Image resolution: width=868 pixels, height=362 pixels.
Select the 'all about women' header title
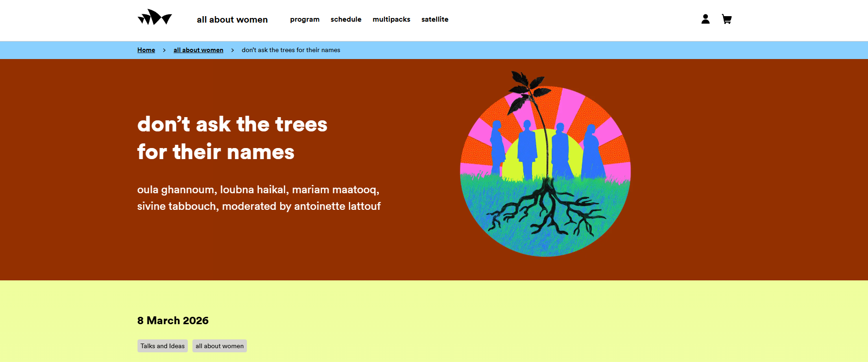(232, 19)
